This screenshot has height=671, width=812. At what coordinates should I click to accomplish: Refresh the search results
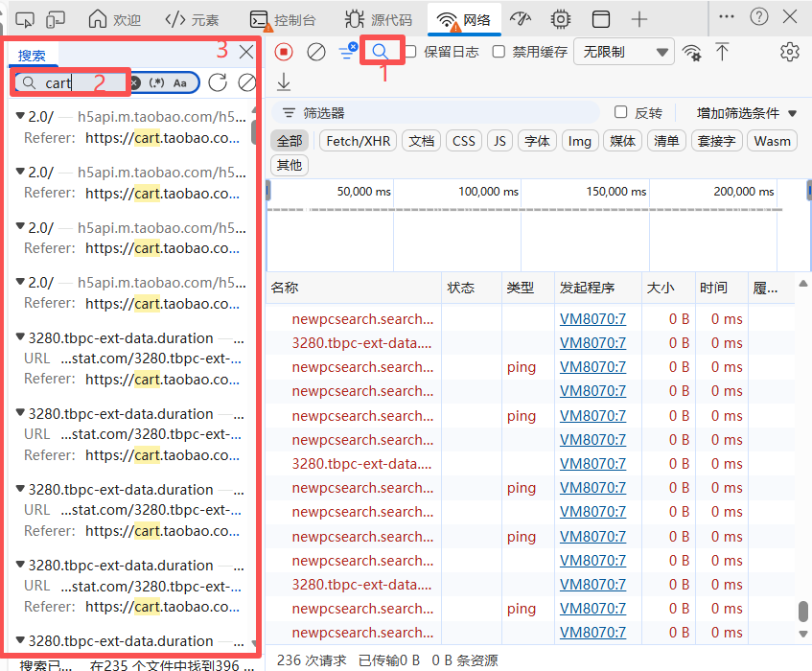(x=218, y=82)
